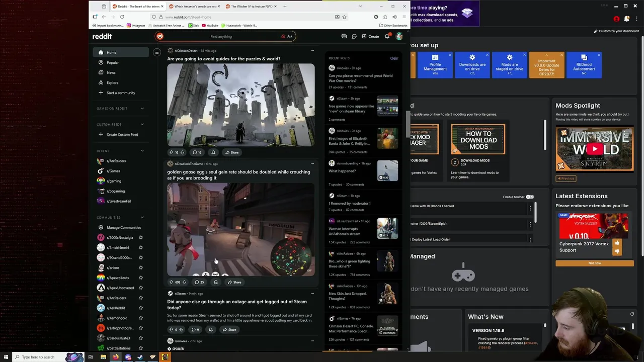Open Vortex three-dot more menu

tap(637, 19)
